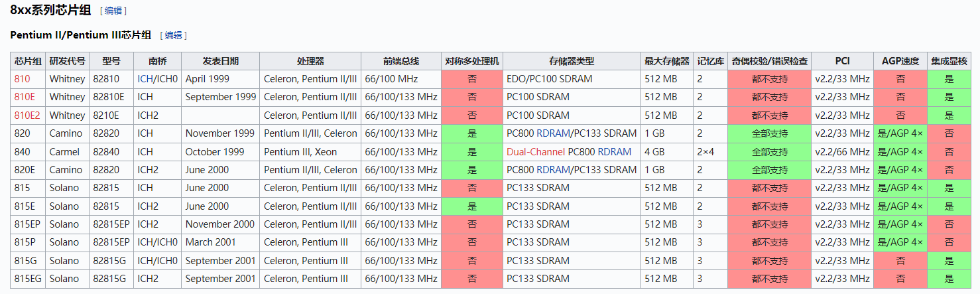
Task: Click the Pentium II/Pentium III芯片组 subheading
Action: [x=81, y=35]
